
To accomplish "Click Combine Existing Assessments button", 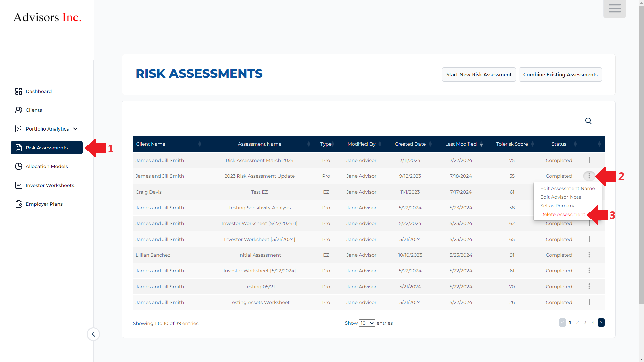I will point(560,74).
